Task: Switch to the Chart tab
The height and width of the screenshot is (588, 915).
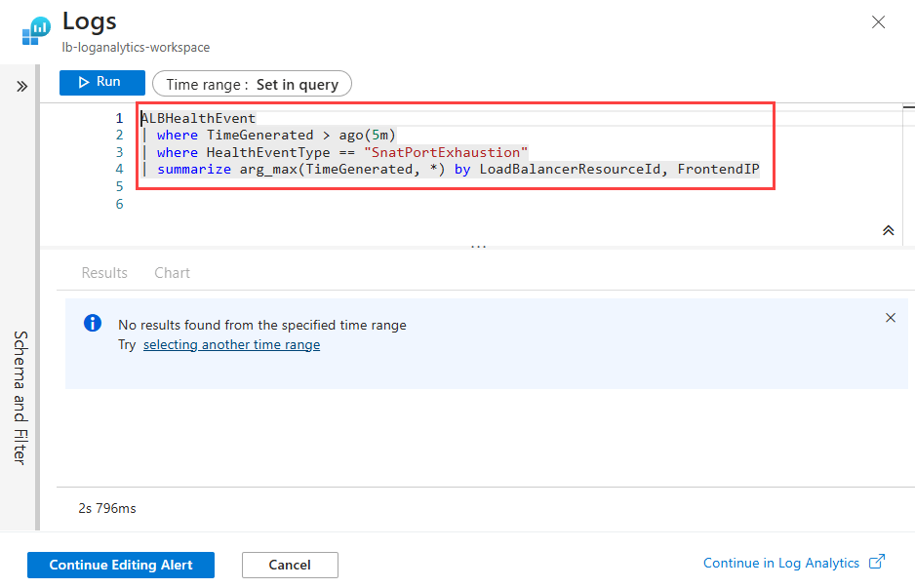Action: 172,273
